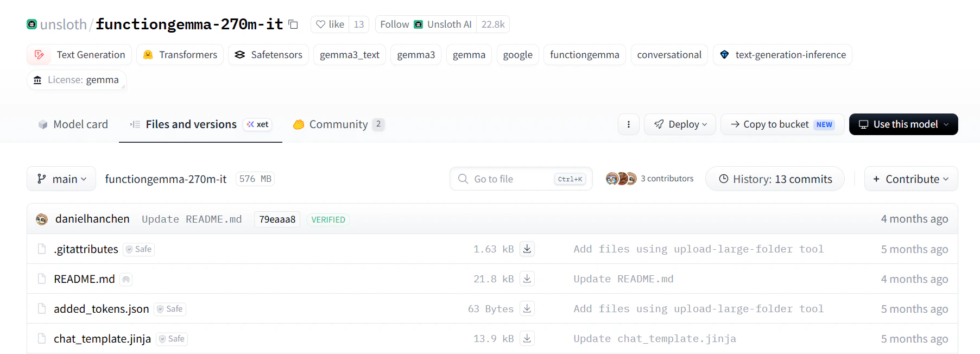Select the text-generation-inference tag

click(783, 55)
